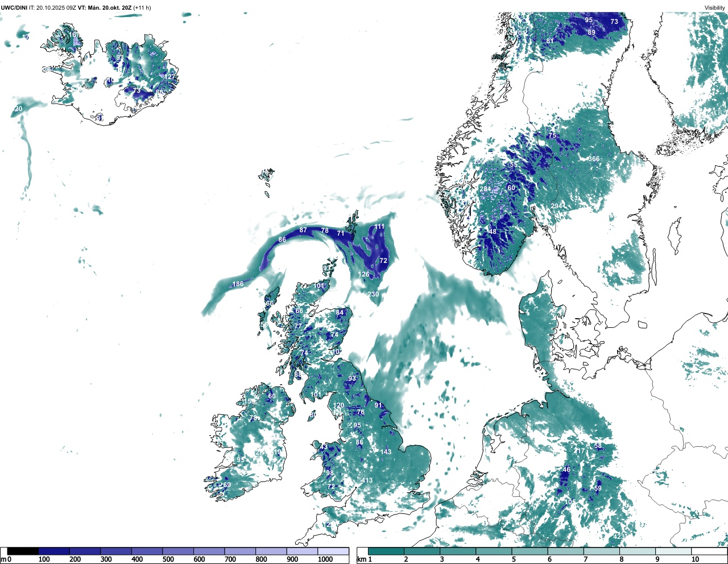Click the 1–2 km dark teal swatch
The image size is (728, 564).
coord(386,551)
